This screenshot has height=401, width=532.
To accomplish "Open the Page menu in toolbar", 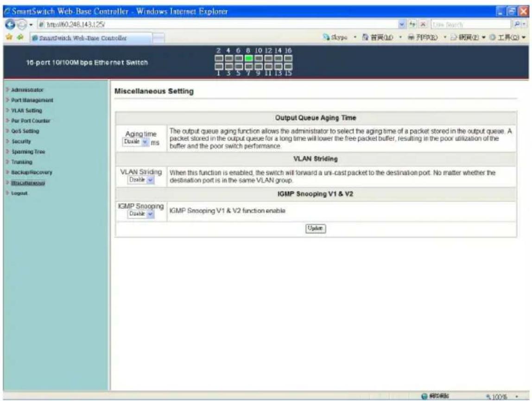I will [x=468, y=38].
